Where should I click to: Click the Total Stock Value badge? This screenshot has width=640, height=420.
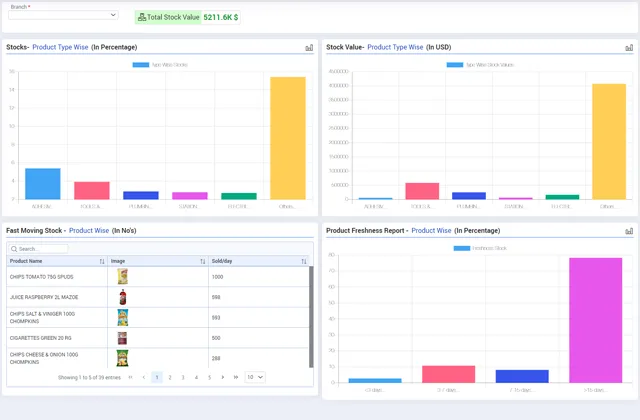[188, 17]
